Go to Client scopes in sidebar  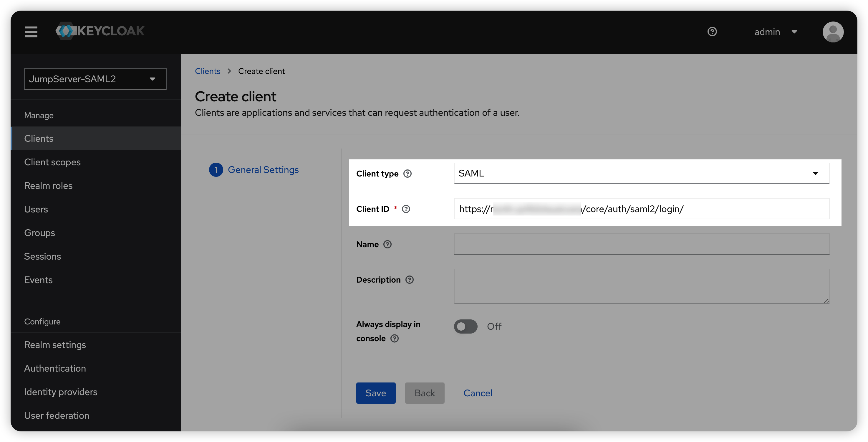tap(52, 162)
